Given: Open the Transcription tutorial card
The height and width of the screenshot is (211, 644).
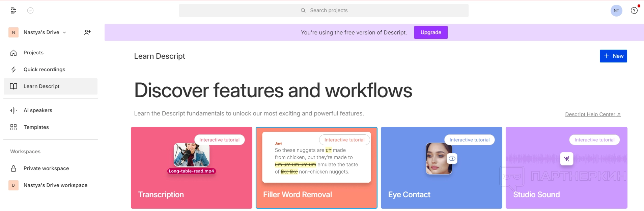Looking at the screenshot, I should pyautogui.click(x=192, y=168).
